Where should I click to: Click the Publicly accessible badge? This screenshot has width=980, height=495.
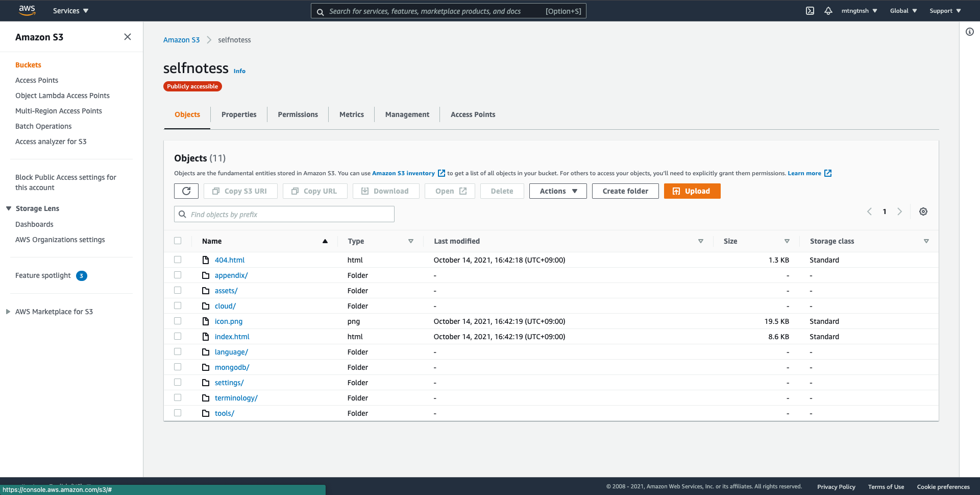(x=192, y=86)
